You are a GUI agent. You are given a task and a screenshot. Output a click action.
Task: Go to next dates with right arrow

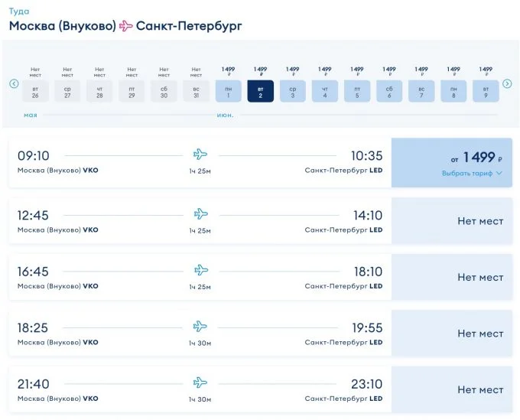507,83
